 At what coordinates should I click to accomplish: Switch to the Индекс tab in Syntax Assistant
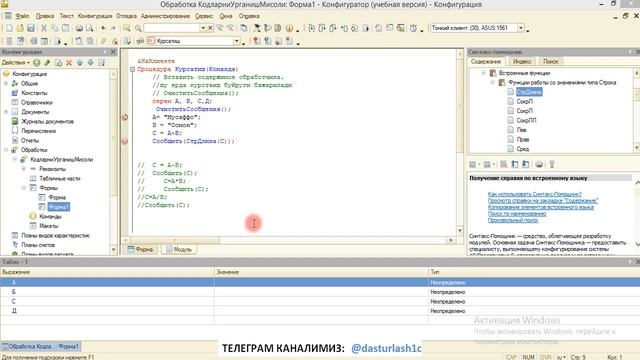tap(522, 62)
